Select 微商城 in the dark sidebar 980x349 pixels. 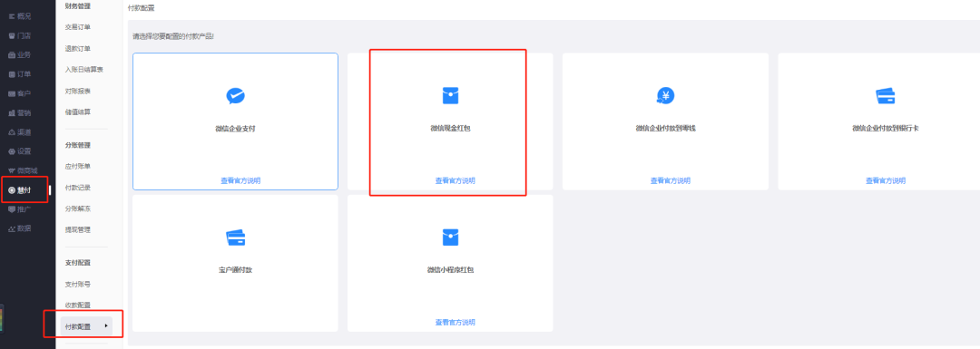click(23, 170)
